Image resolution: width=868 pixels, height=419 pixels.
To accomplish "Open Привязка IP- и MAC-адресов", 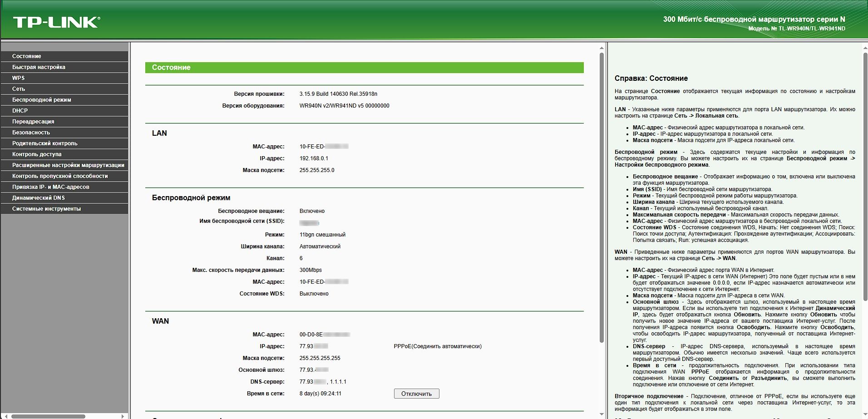I will click(x=64, y=187).
